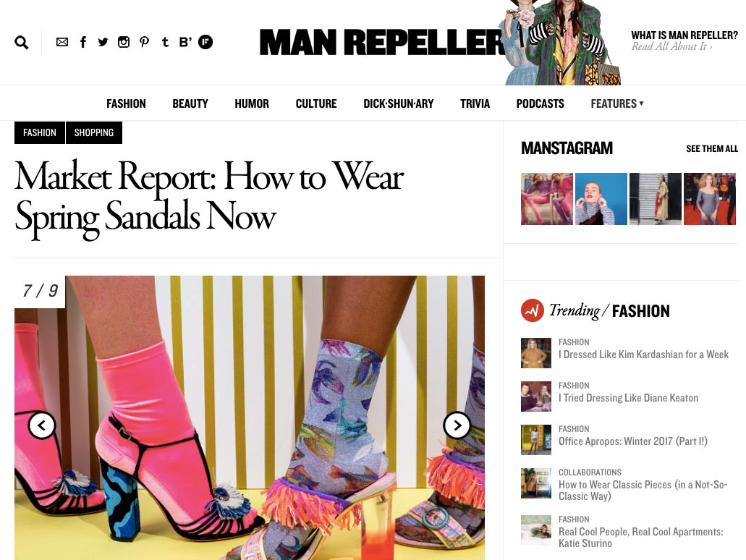Open the Katie Sturino apartments article thumbnail

(x=536, y=530)
